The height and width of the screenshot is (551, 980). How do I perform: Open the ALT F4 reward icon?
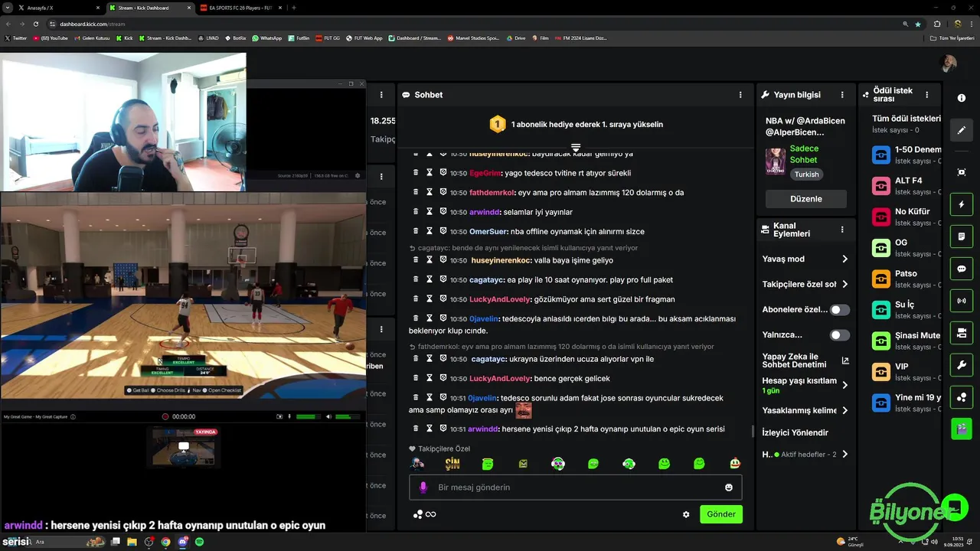coord(881,186)
